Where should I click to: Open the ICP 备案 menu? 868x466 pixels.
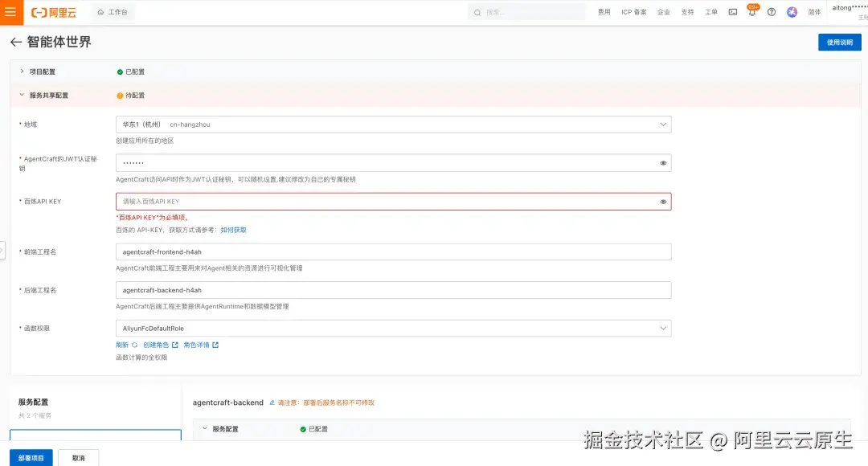click(634, 12)
